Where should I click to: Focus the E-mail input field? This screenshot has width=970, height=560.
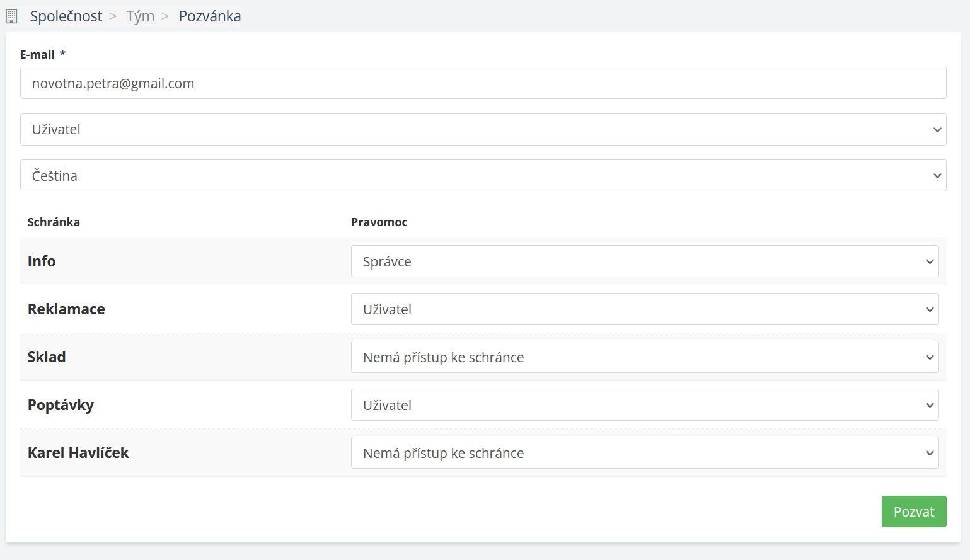point(483,83)
